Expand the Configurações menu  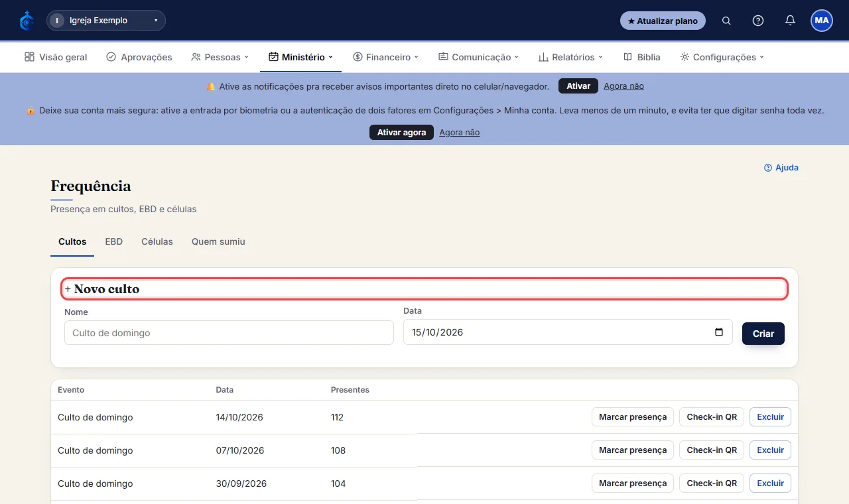tap(722, 57)
